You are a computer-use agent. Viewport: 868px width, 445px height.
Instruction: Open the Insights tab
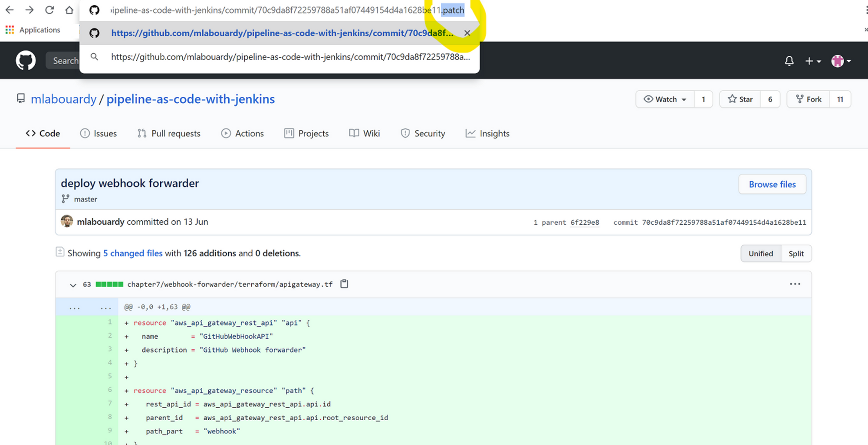tap(487, 134)
